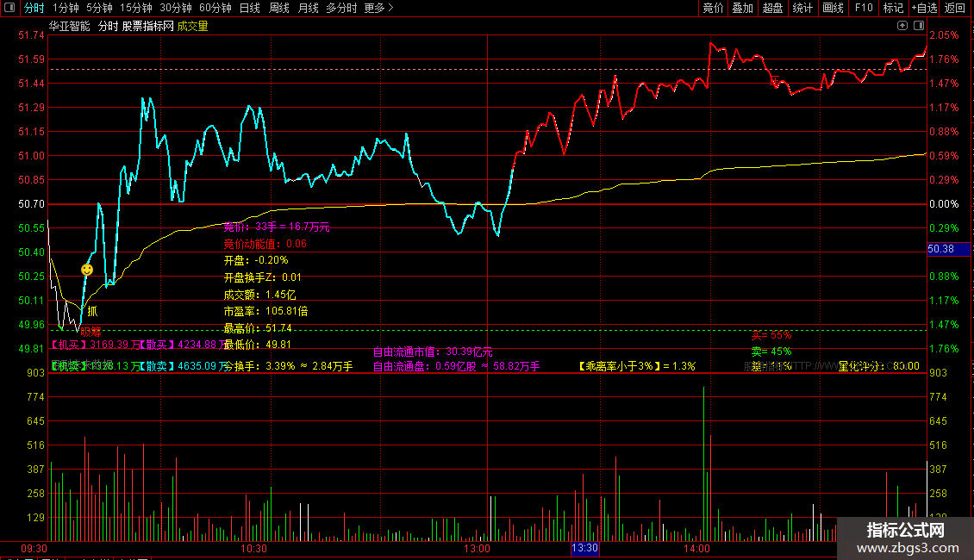Open the 日线 daily chart tab
This screenshot has width=974, height=560.
(x=250, y=8)
